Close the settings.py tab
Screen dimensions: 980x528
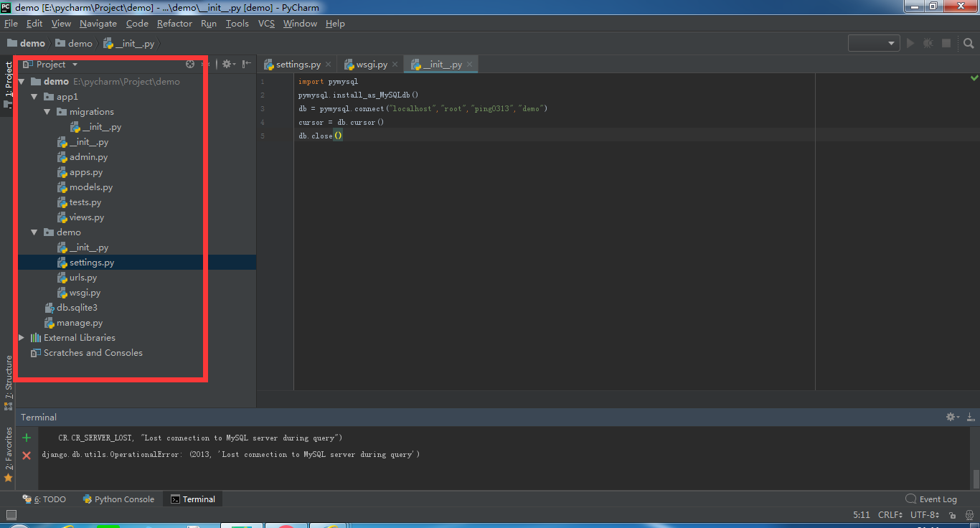pyautogui.click(x=328, y=65)
